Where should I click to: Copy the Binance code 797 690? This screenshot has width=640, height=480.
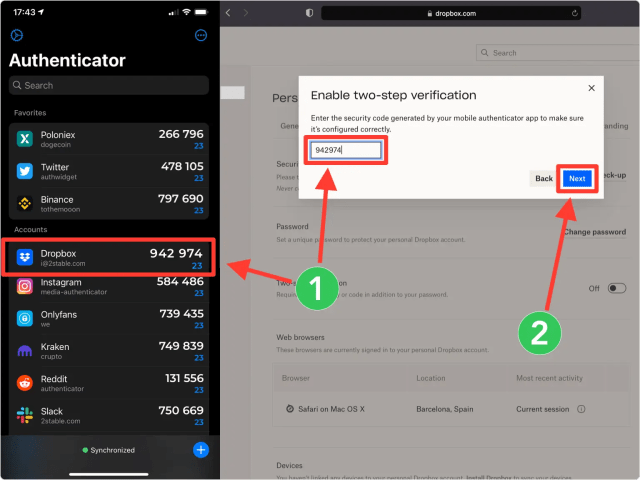click(x=181, y=198)
